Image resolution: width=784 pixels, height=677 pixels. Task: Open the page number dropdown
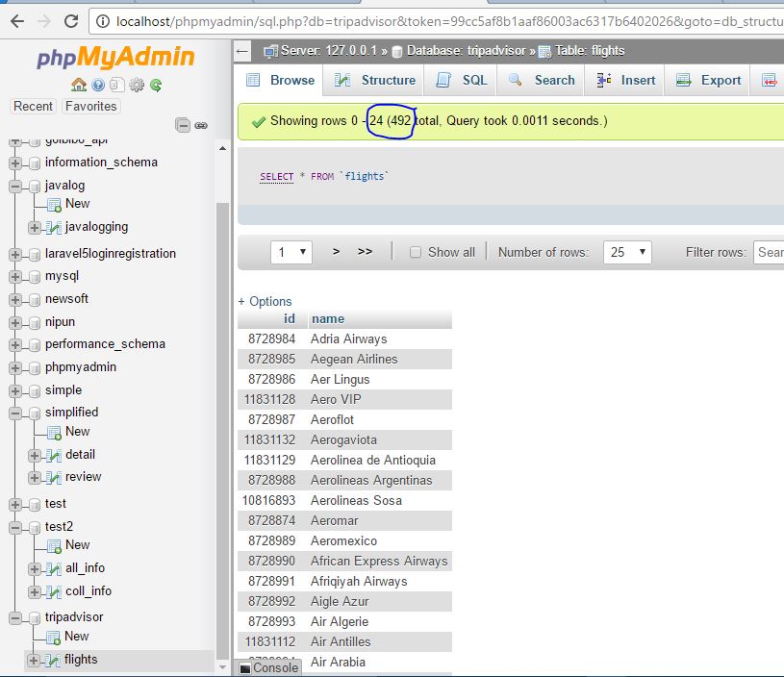291,252
